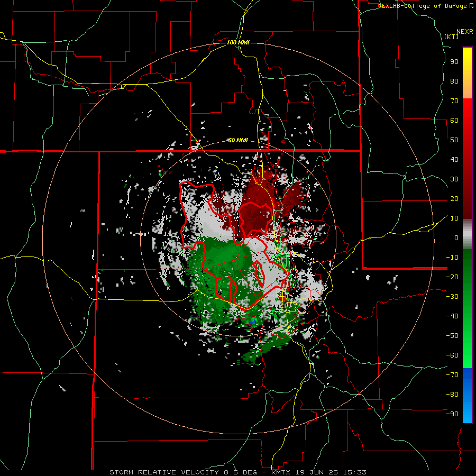Select the positive "40" velocity scale value
476x476 pixels.
pos(454,160)
